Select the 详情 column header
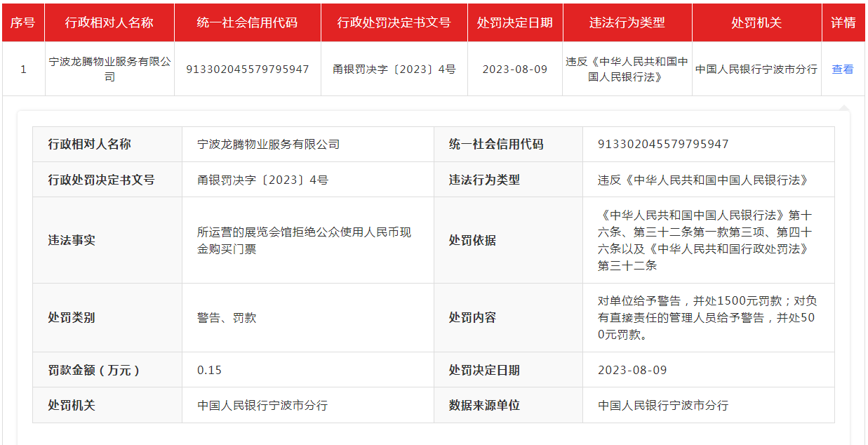The width and height of the screenshot is (868, 445). coord(843,22)
